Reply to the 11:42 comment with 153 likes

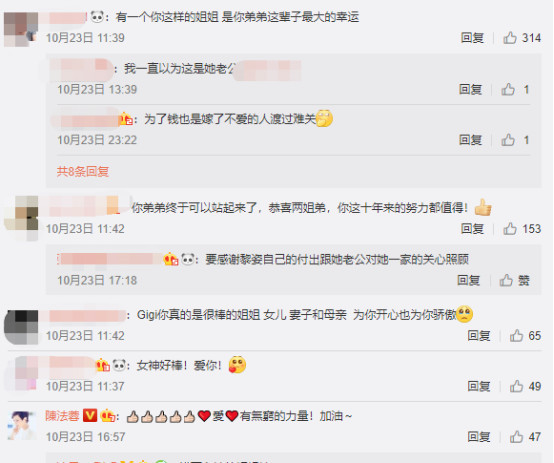(472, 229)
